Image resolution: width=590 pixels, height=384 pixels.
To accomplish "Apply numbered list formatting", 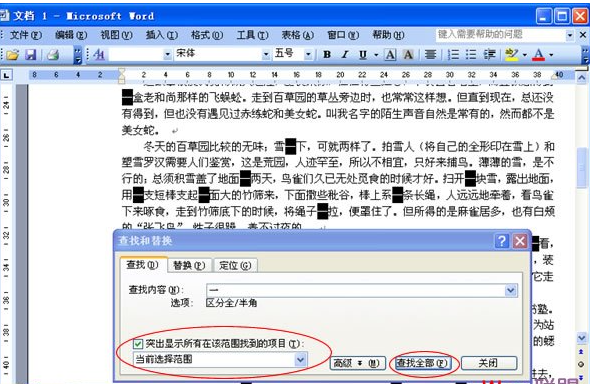I will click(453, 55).
